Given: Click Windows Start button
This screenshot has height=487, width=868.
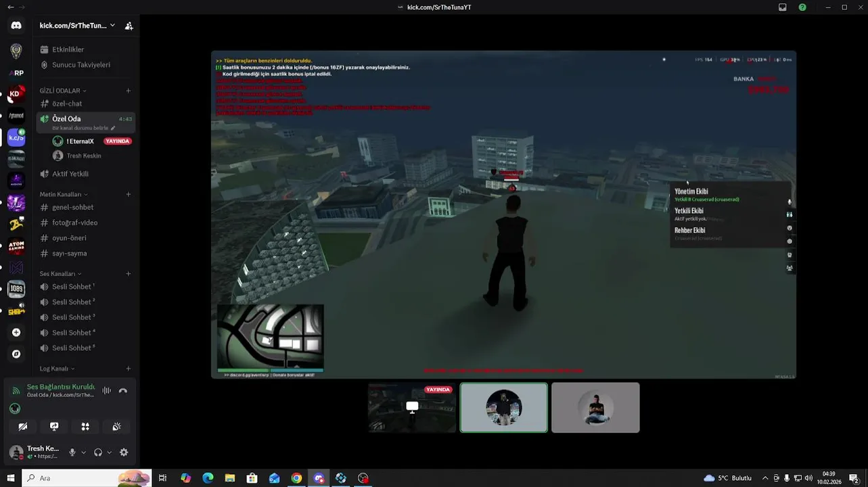Looking at the screenshot, I should click(x=10, y=478).
